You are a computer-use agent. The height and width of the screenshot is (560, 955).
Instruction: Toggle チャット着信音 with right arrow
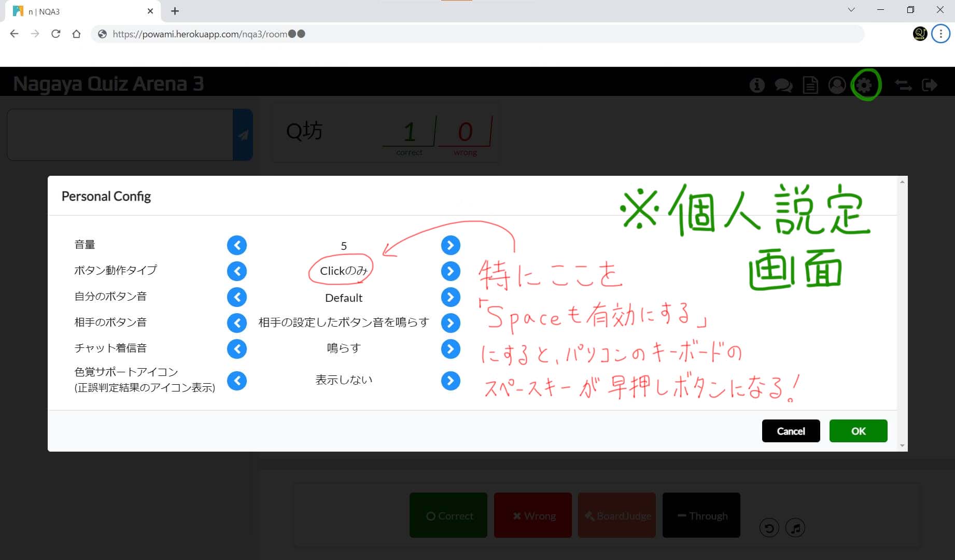(451, 349)
